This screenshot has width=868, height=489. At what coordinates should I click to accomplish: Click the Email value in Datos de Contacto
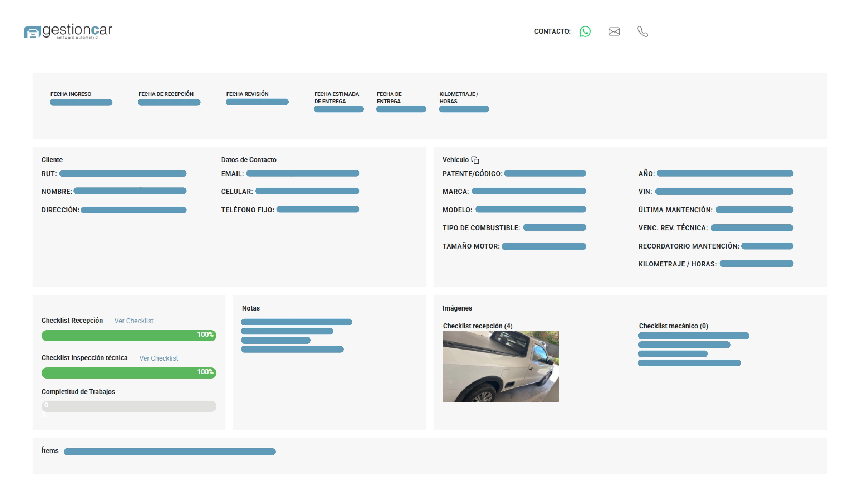click(303, 173)
